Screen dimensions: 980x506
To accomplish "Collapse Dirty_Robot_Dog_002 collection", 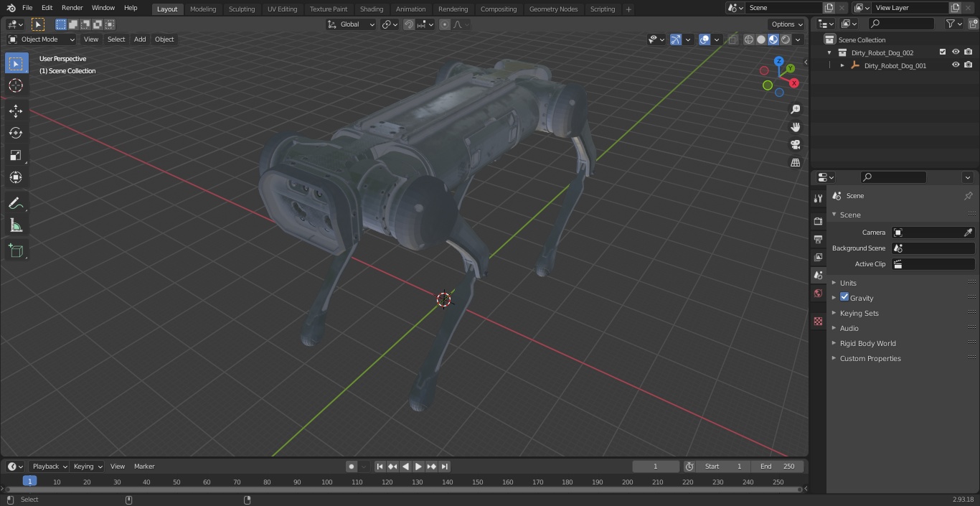I will pyautogui.click(x=829, y=52).
